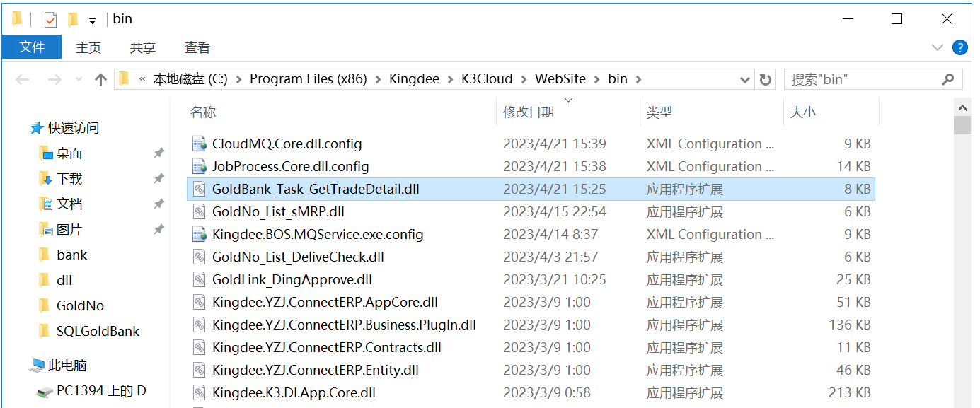Click inside the search bin input field
This screenshot has width=980, height=408.
pos(863,79)
